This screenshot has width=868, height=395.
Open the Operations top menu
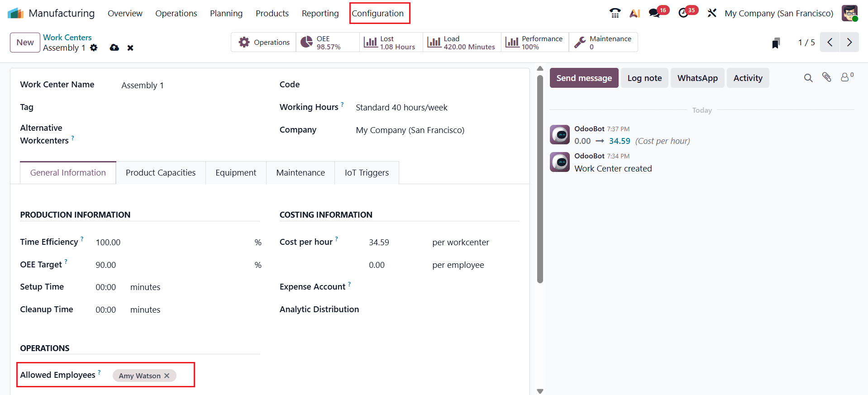point(176,13)
